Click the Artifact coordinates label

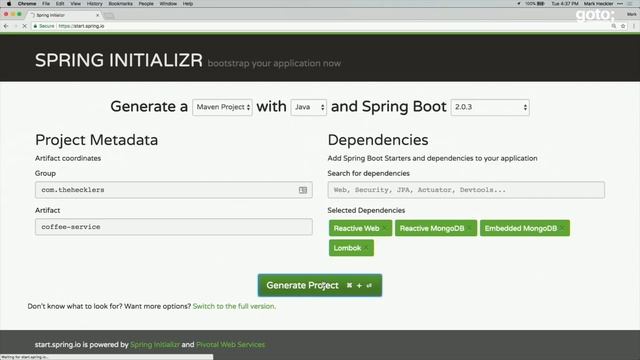[68, 158]
